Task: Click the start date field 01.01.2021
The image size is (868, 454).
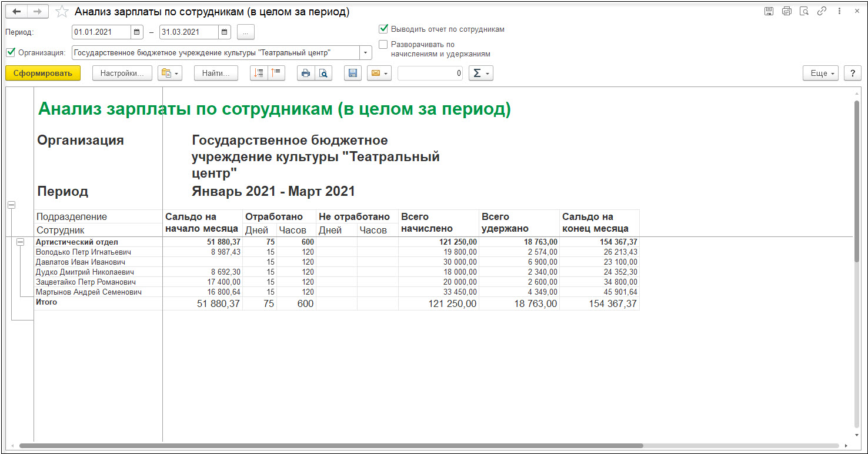Action: [101, 32]
